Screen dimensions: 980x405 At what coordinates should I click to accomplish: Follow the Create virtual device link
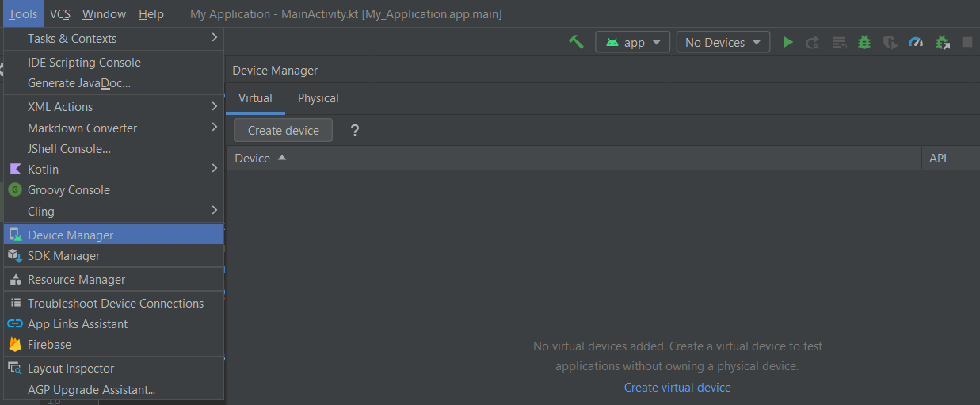[677, 387]
